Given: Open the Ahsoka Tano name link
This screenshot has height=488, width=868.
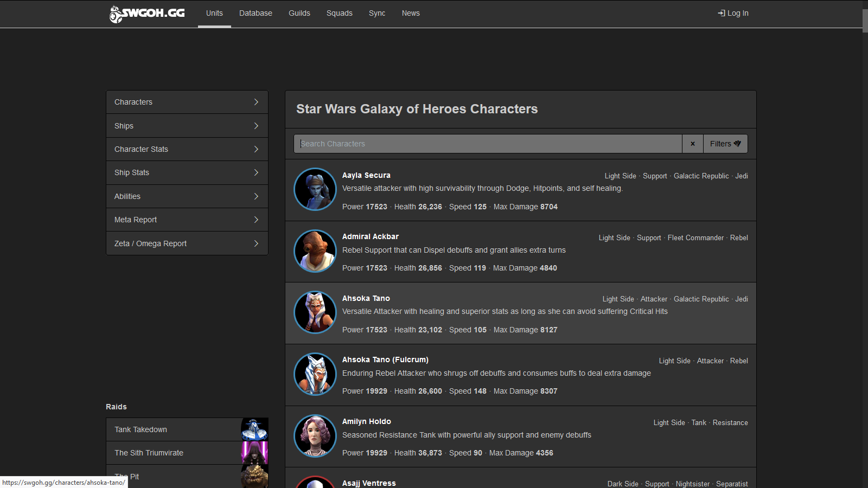Looking at the screenshot, I should pos(366,298).
